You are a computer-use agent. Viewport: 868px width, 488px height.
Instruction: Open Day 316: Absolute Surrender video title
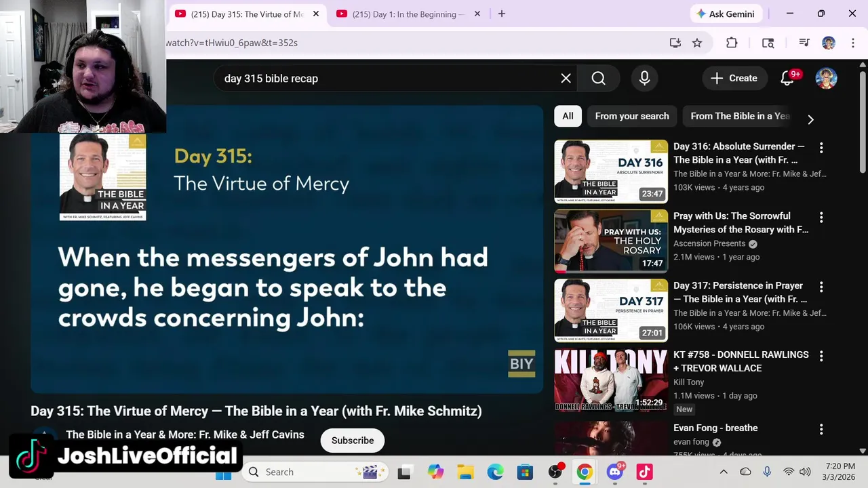(740, 153)
